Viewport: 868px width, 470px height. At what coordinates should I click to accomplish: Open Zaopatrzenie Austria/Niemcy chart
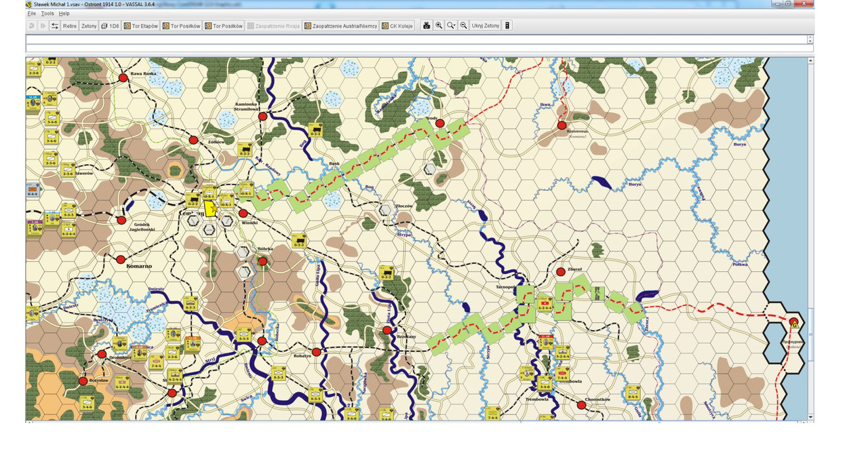340,26
